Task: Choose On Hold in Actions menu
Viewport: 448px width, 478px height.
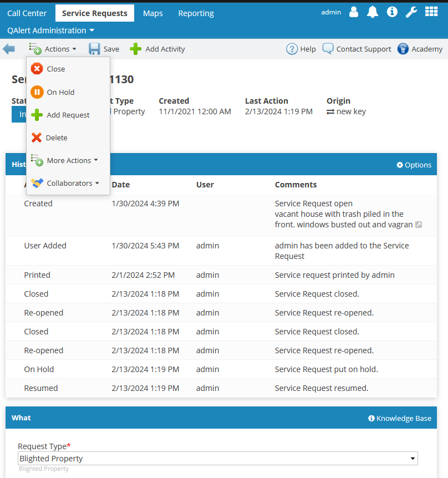Action: tap(60, 92)
